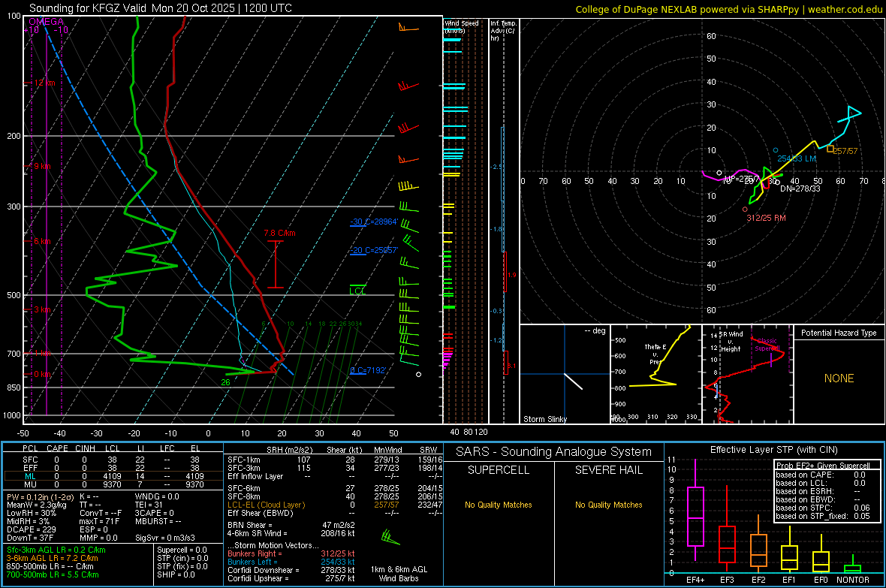Click the magenta EF4+ box plot
This screenshot has height=588, width=886.
pos(695,510)
